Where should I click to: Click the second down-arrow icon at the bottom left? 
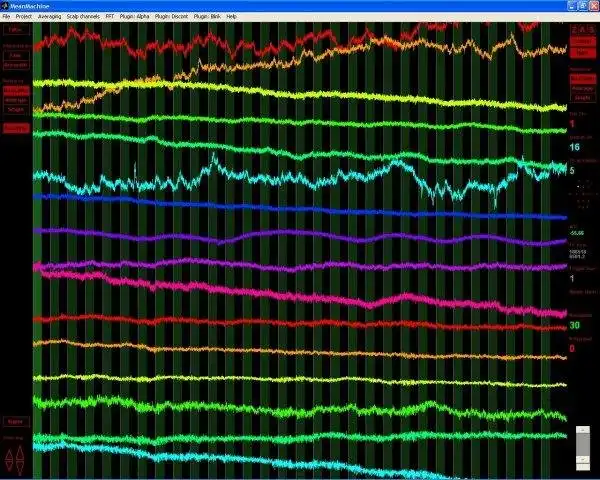pos(20,467)
